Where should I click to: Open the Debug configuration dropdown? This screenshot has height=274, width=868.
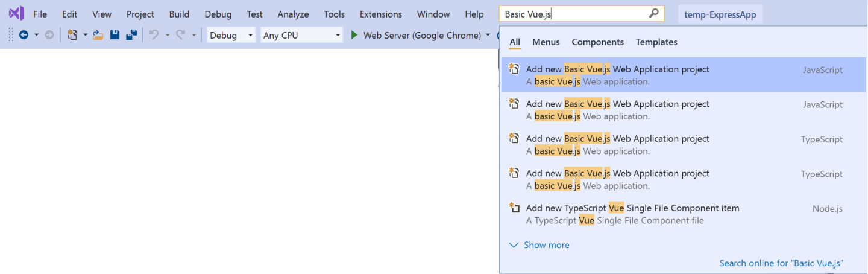pyautogui.click(x=231, y=35)
